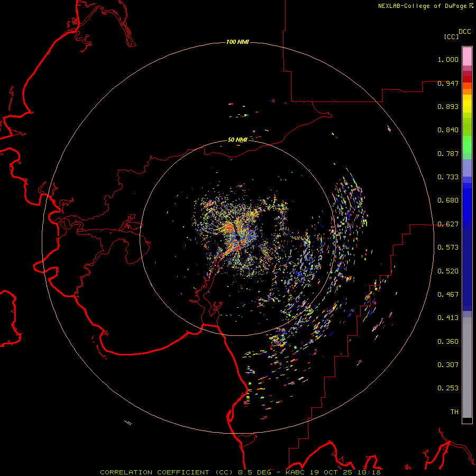The height and width of the screenshot is (476, 476).
Task: Click the 10:18 time stamp
Action: click(369, 472)
